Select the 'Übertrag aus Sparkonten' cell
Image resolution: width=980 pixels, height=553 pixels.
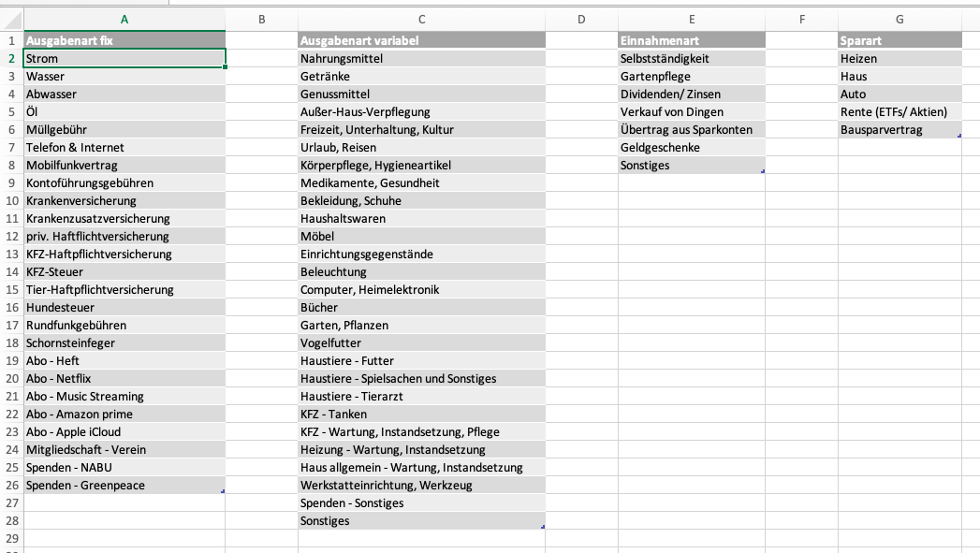(x=692, y=129)
